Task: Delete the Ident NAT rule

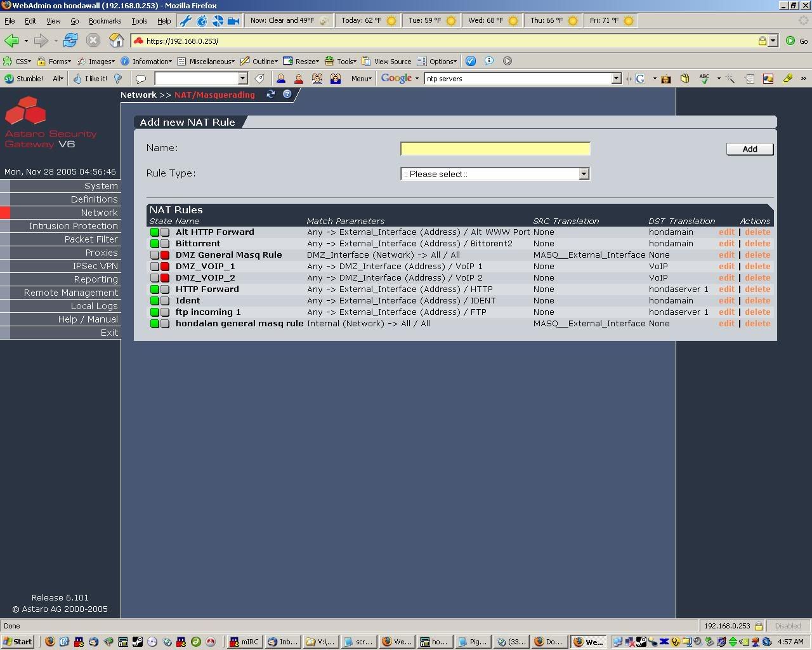Action: [x=757, y=301]
